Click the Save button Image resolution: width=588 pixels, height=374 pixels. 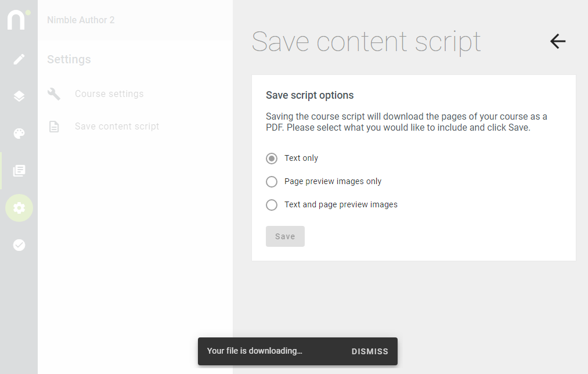[285, 236]
